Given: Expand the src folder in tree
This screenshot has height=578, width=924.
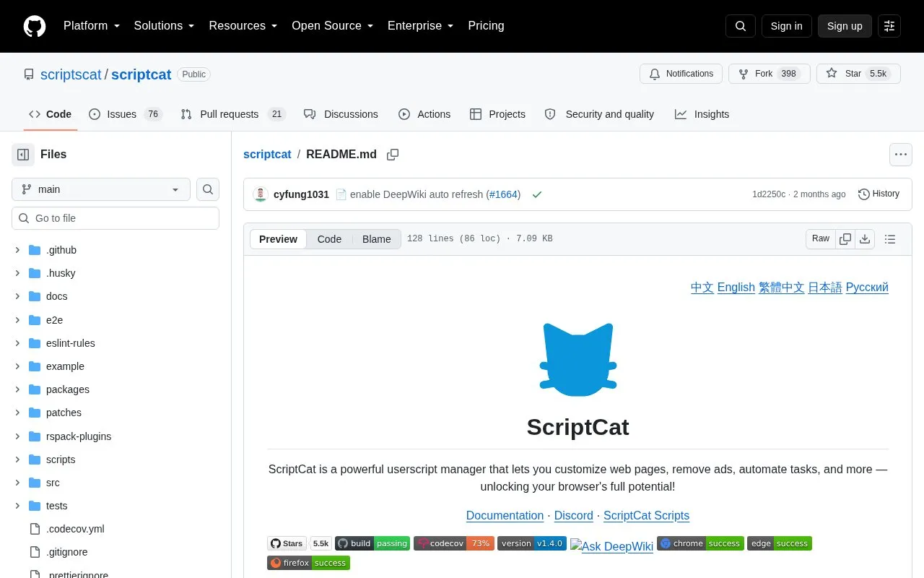Looking at the screenshot, I should coord(17,483).
